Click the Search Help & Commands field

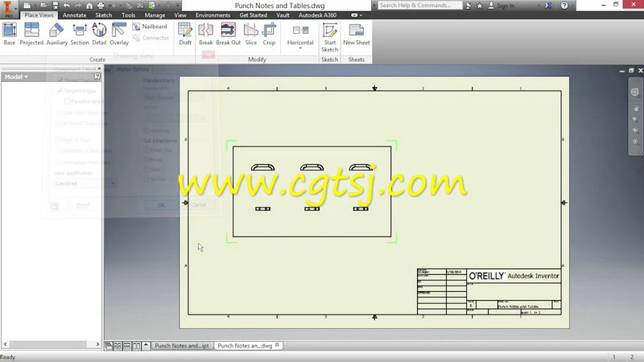tap(419, 6)
